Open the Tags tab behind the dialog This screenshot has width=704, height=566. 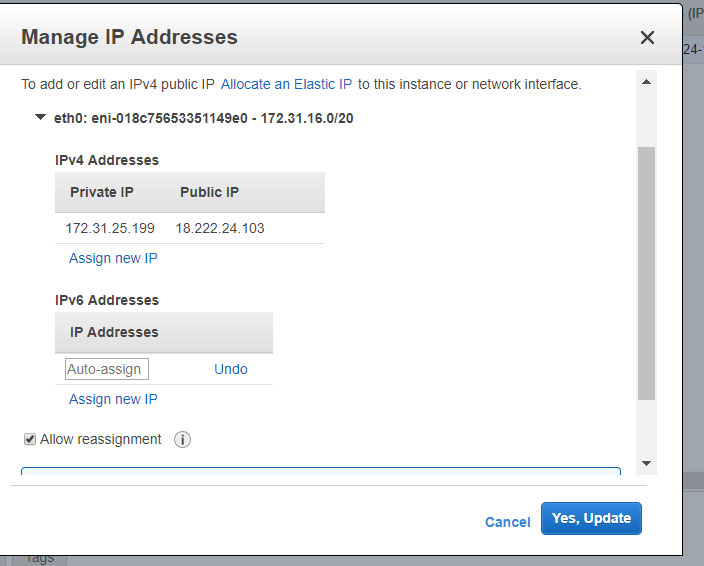click(40, 559)
